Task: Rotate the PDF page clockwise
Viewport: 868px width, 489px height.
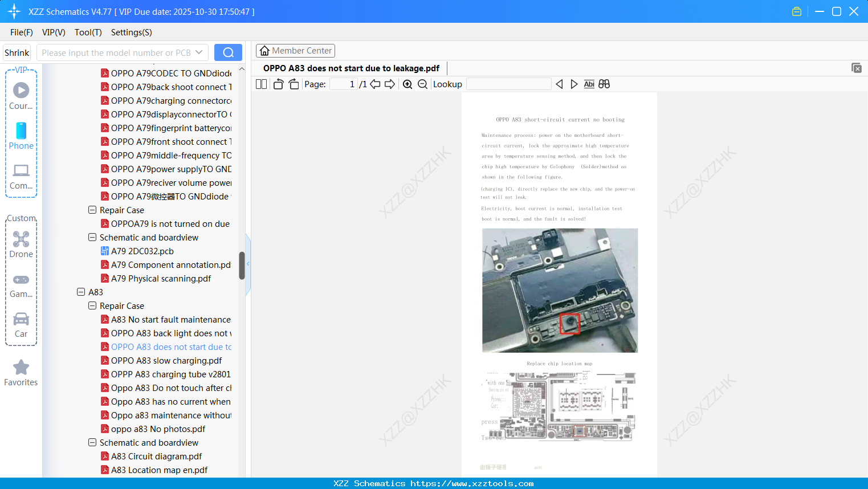Action: click(x=294, y=84)
